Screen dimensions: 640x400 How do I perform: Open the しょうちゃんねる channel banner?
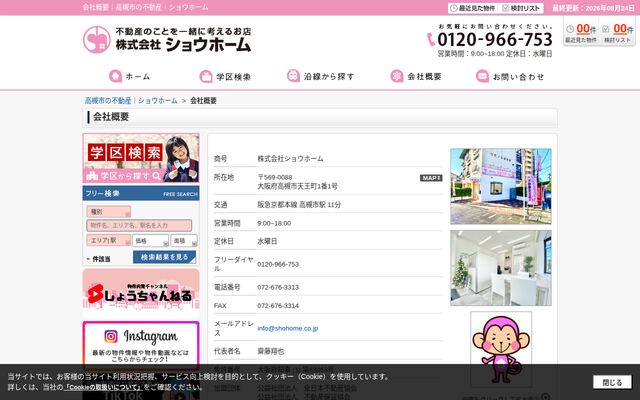[141, 292]
